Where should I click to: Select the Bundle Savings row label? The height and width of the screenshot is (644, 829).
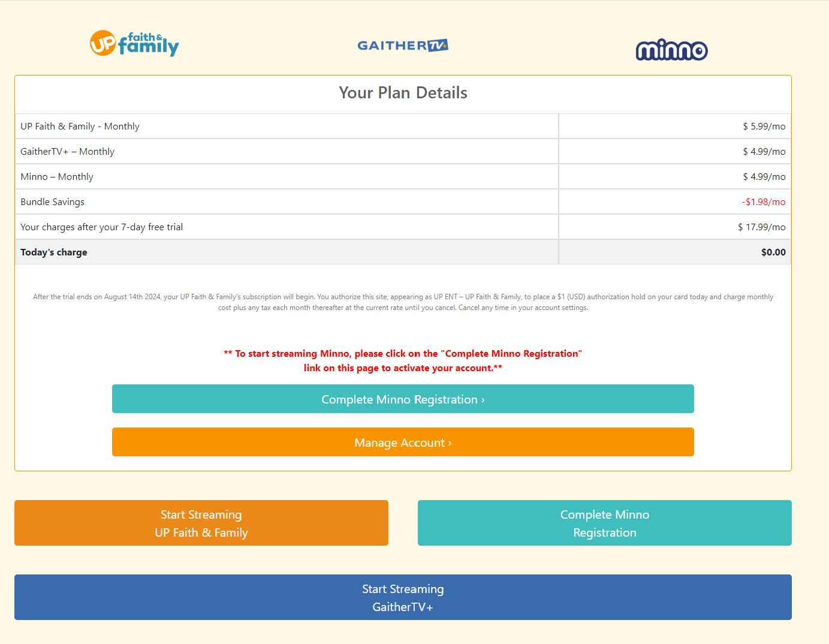pos(52,202)
